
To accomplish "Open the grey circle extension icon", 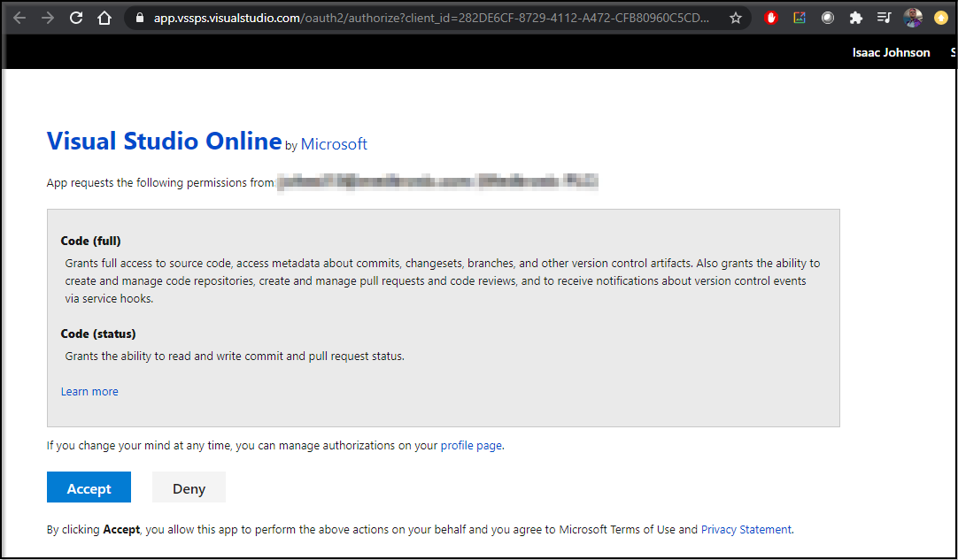I will click(x=827, y=18).
